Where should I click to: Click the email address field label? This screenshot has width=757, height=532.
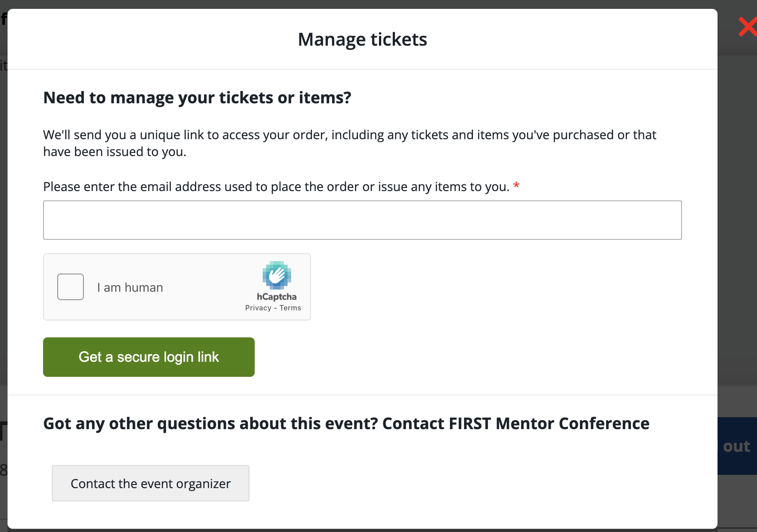pyautogui.click(x=276, y=187)
